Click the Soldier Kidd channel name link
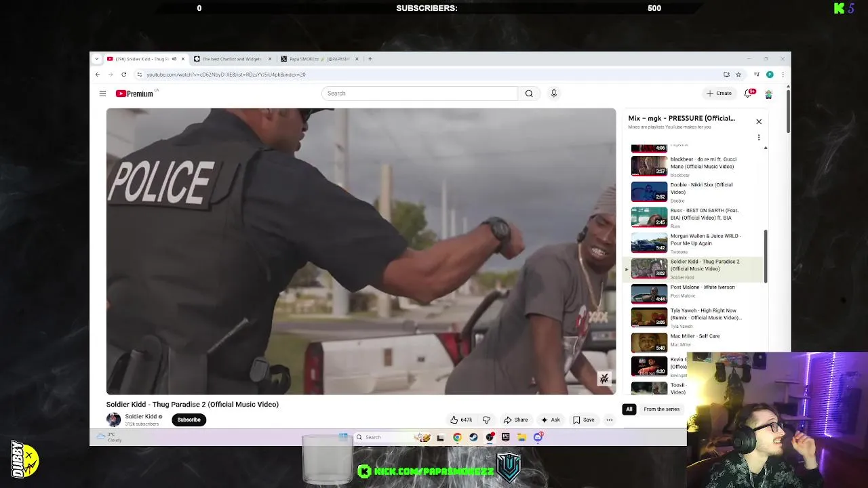This screenshot has width=868, height=488. (x=140, y=417)
